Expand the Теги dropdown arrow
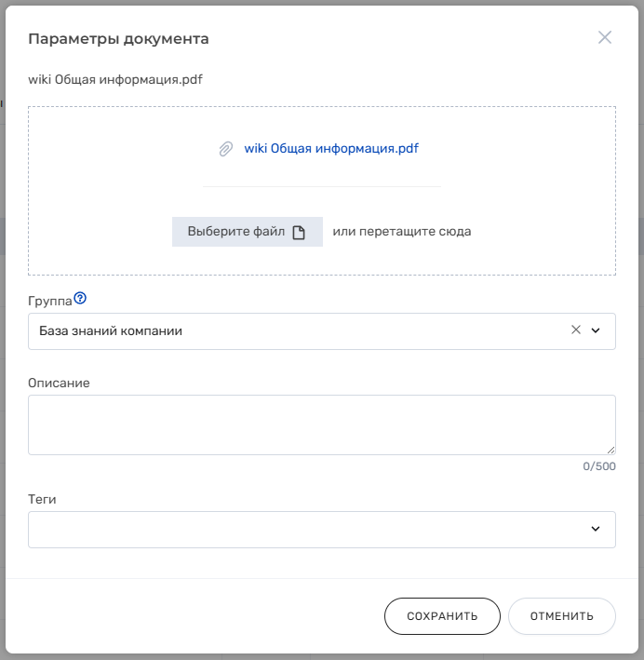The width and height of the screenshot is (644, 660). tap(596, 529)
